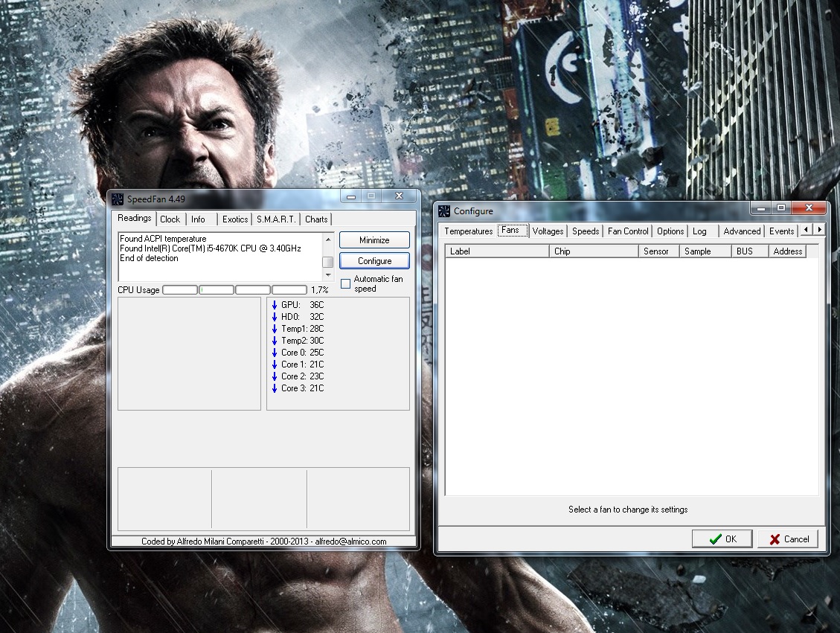The image size is (840, 633).
Task: Click the detection log scrollbar thumb
Action: point(328,262)
